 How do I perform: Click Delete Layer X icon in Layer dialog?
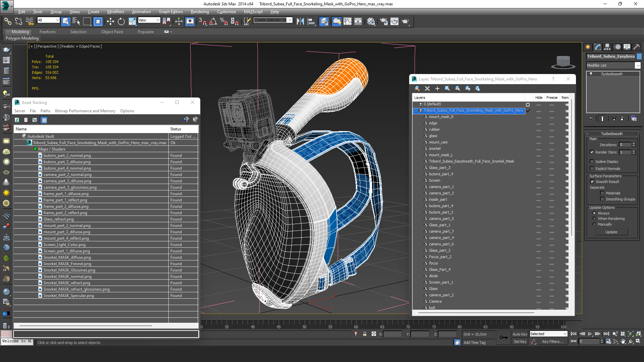pos(427,88)
